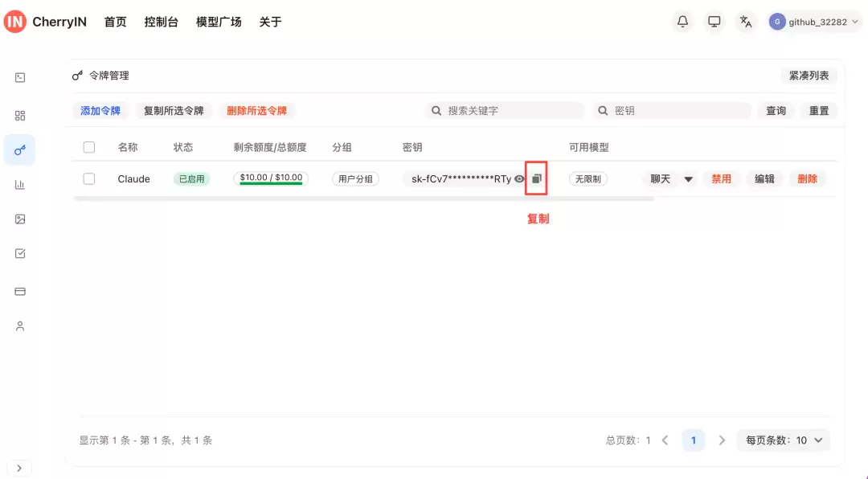Open 模型广场 in top navigation
868x479 pixels.
click(x=219, y=22)
